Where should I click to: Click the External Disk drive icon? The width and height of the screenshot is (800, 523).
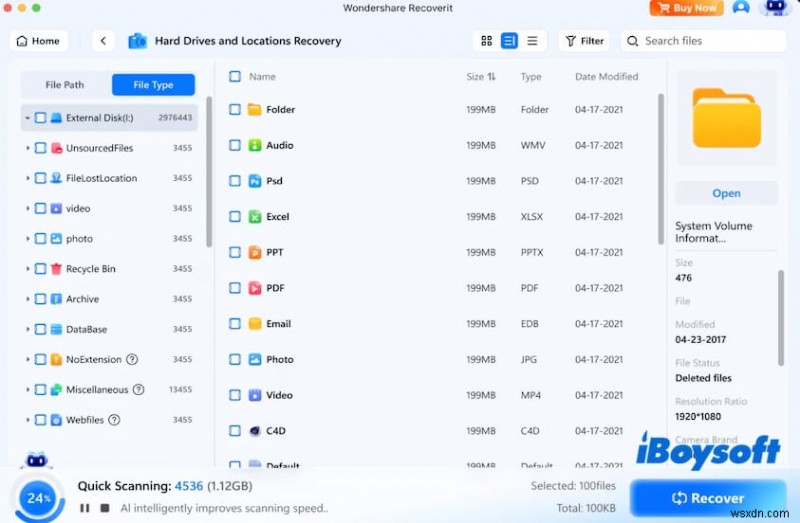56,118
